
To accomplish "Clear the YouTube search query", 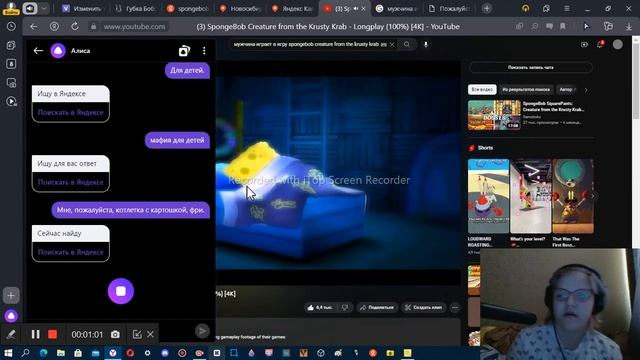I will [x=392, y=44].
